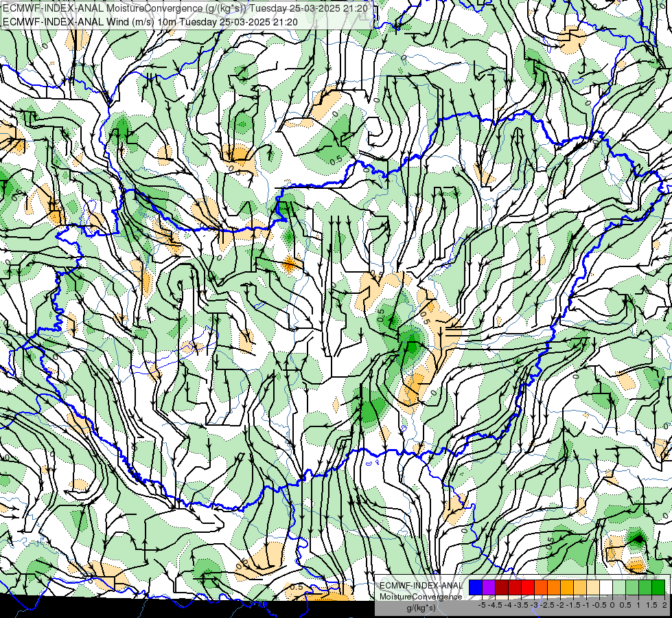Click the bright red swatch between -3.5 and -3

pos(528,587)
